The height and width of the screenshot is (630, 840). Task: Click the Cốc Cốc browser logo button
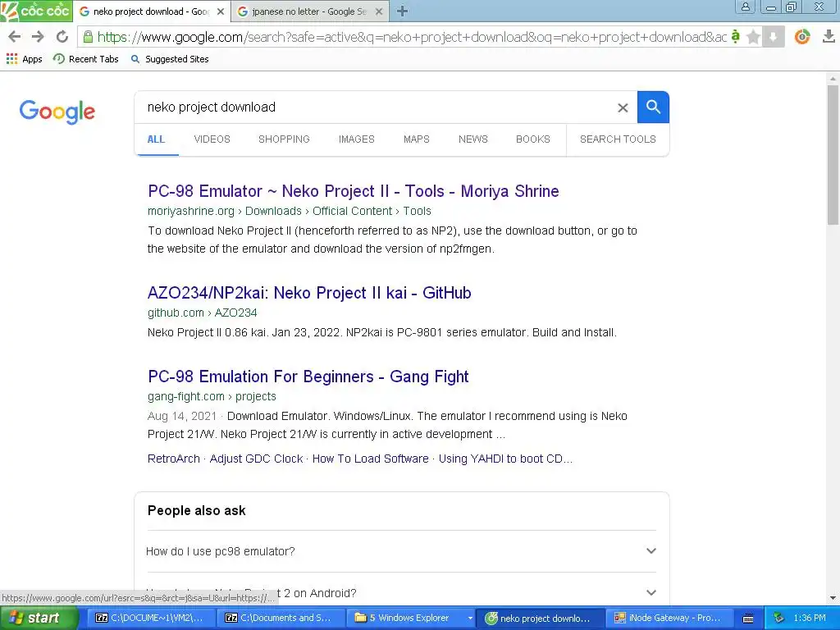(x=36, y=11)
